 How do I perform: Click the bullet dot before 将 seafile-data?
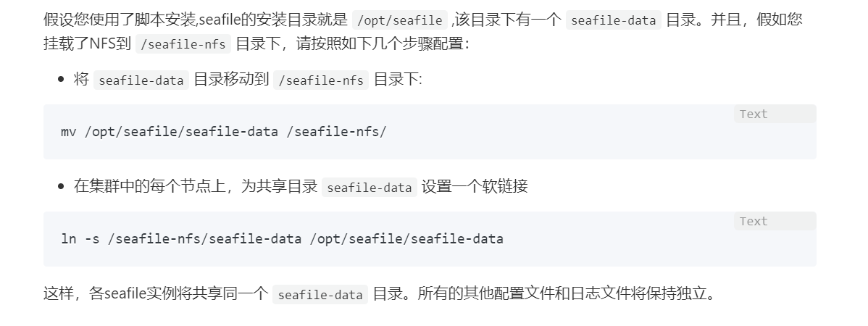coord(61,80)
